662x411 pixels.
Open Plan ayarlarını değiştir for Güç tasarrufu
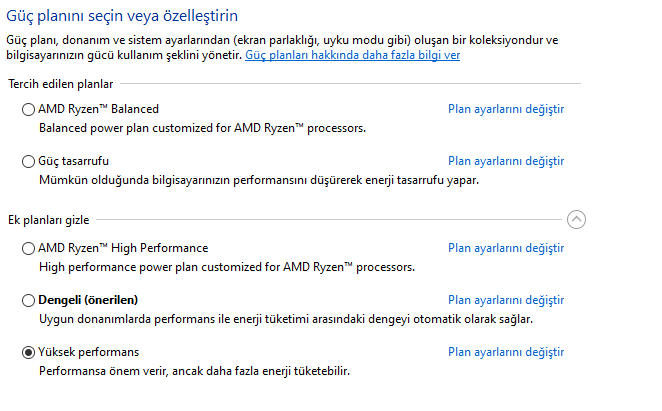[x=506, y=161]
